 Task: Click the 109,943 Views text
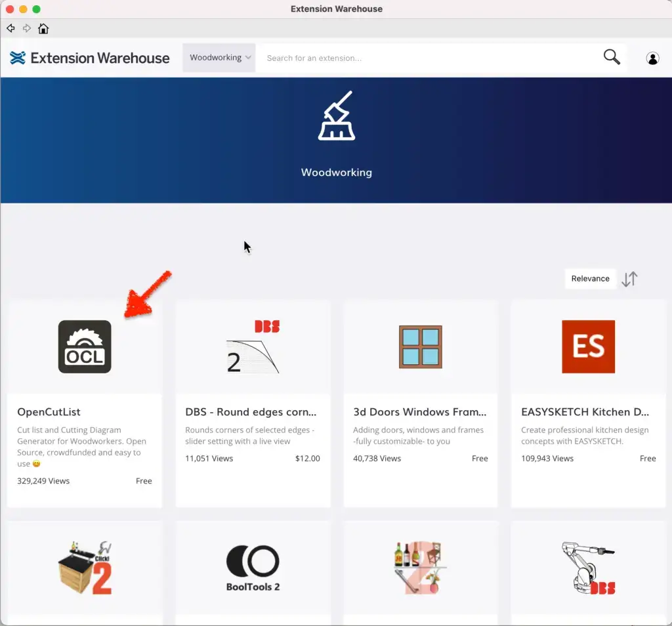[x=547, y=459]
